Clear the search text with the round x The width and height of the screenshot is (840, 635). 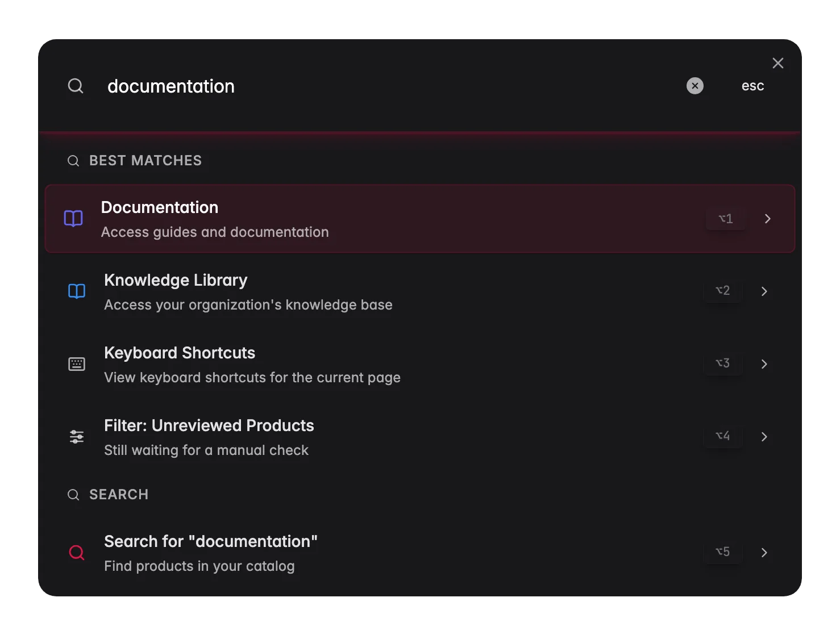click(x=695, y=86)
